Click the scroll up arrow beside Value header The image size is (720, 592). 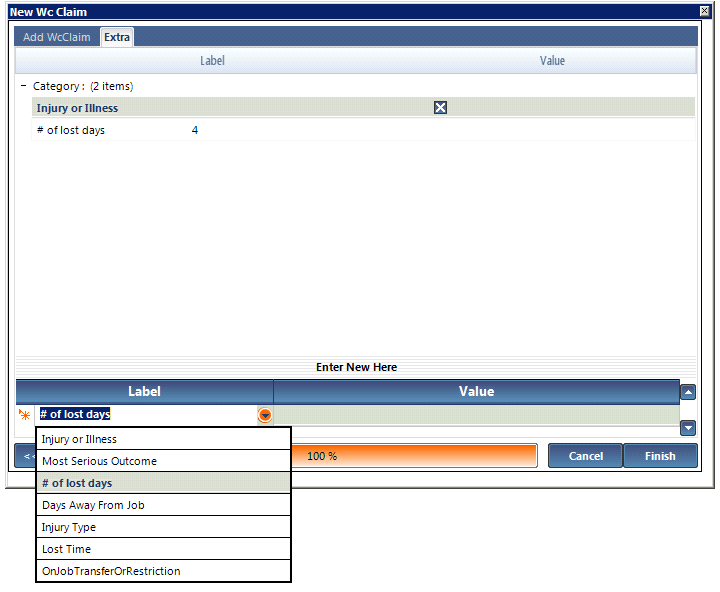coord(688,392)
